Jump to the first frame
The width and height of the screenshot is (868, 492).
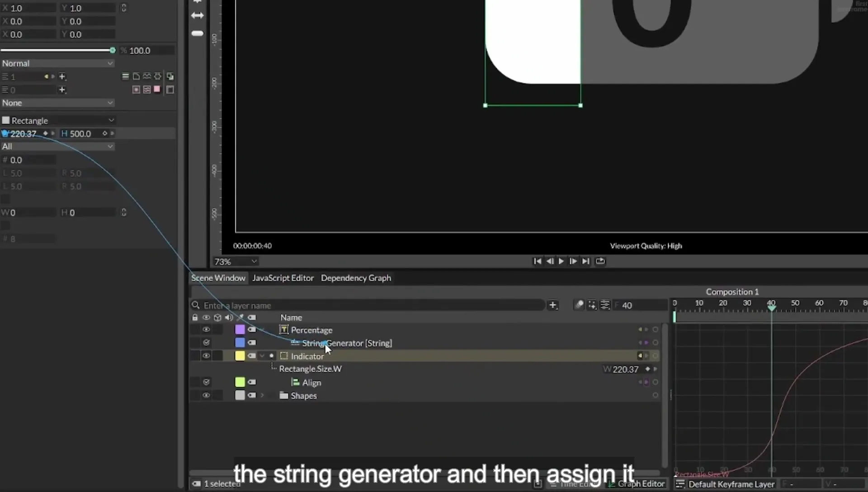click(x=537, y=261)
